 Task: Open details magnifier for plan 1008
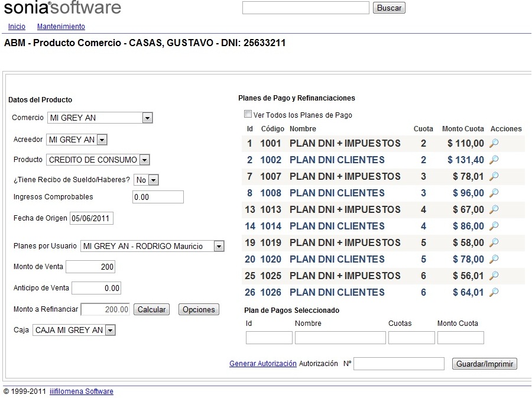(494, 193)
